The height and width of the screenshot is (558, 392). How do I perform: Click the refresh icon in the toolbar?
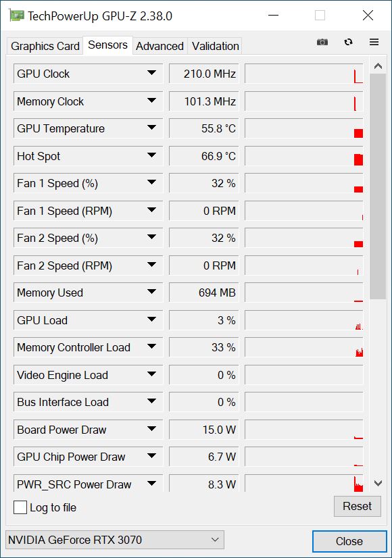tap(348, 42)
